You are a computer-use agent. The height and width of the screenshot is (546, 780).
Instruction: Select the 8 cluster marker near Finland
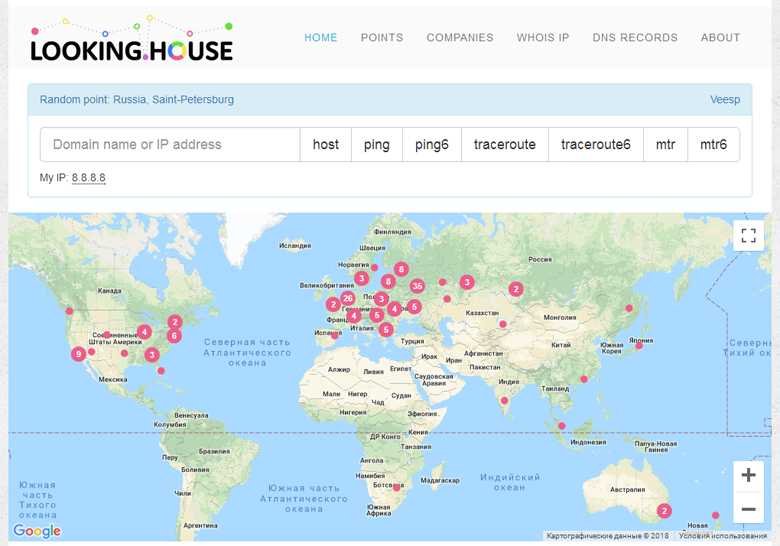[x=401, y=269]
